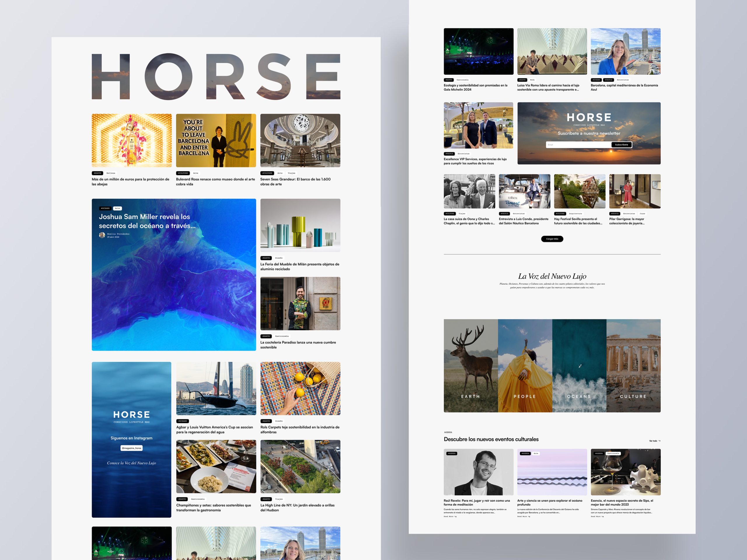Click the Belleza tag under the bees article

click(x=111, y=173)
